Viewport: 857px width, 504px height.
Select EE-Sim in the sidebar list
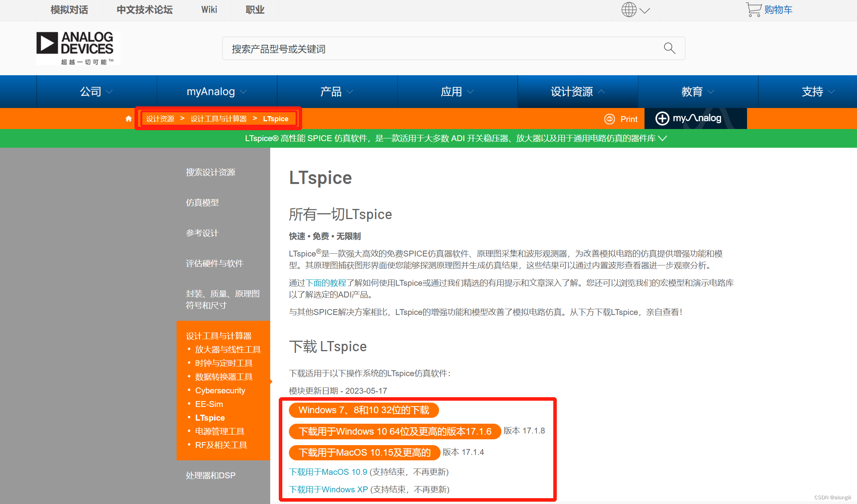pyautogui.click(x=209, y=404)
